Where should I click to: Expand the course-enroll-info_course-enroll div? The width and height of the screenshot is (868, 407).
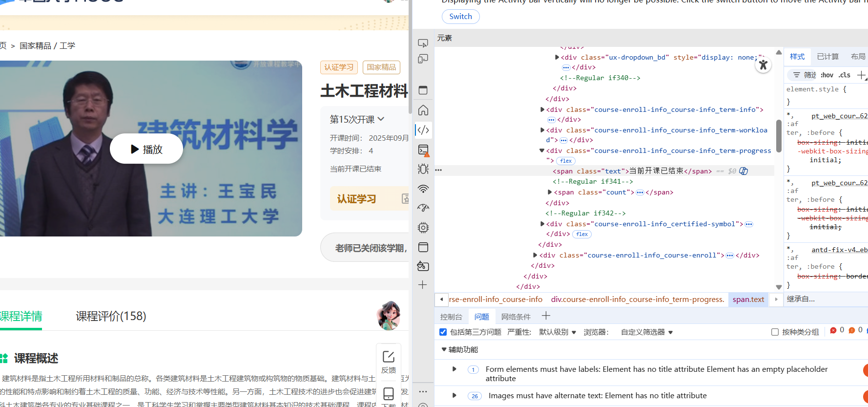coord(536,255)
